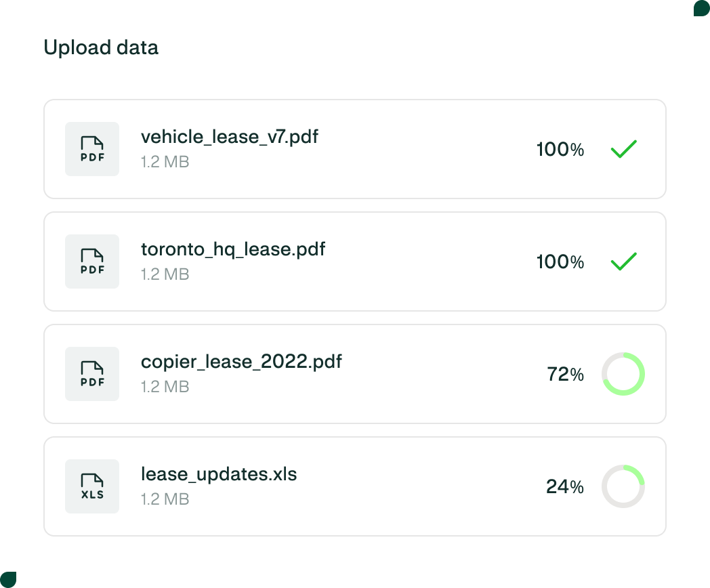Click the green checkmark for vehicle_lease_v7.pdf
This screenshot has height=588, width=710.
(x=623, y=149)
